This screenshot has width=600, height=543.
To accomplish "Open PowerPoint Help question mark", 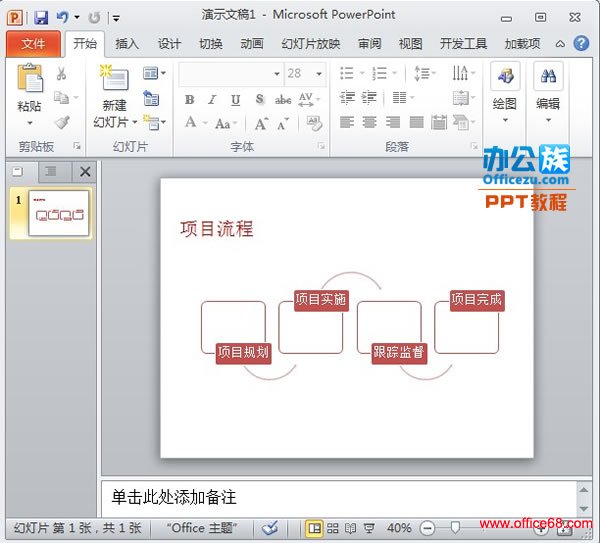I will [581, 43].
